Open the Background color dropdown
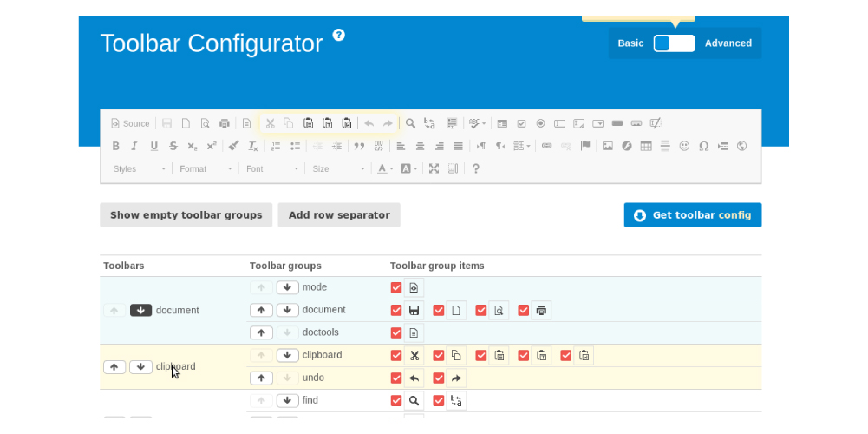Viewport: 868px width, 434px height. click(409, 168)
